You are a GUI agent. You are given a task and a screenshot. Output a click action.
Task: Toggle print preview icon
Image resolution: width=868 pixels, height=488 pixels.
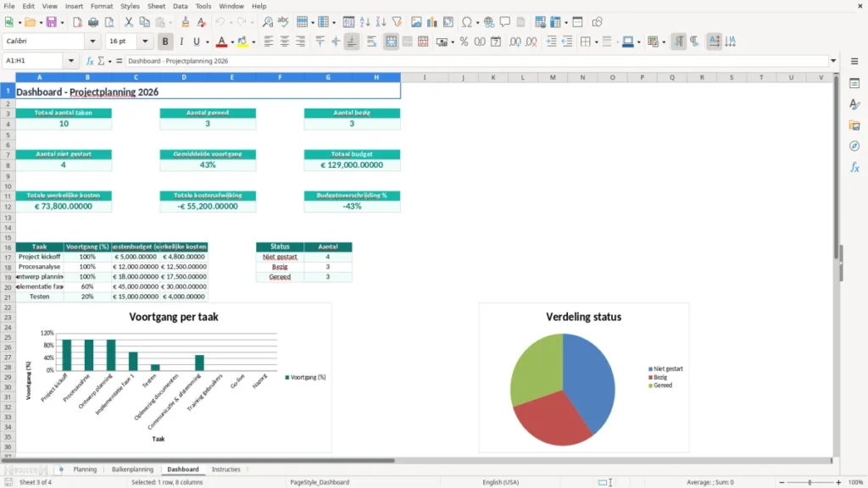[109, 22]
